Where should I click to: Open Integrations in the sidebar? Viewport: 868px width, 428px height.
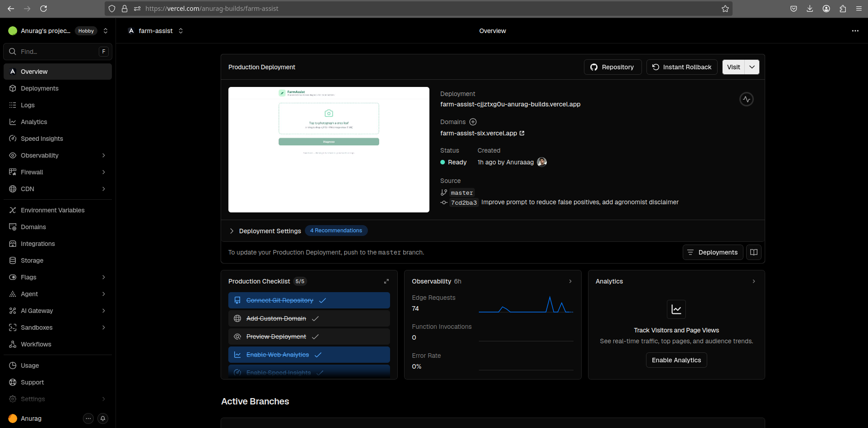coord(58,244)
